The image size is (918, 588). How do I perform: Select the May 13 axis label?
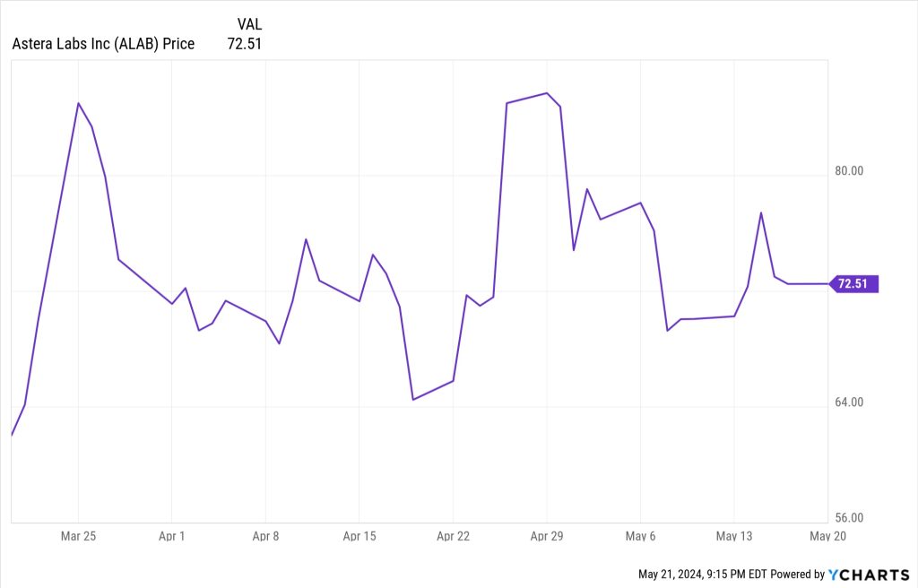pyautogui.click(x=733, y=536)
